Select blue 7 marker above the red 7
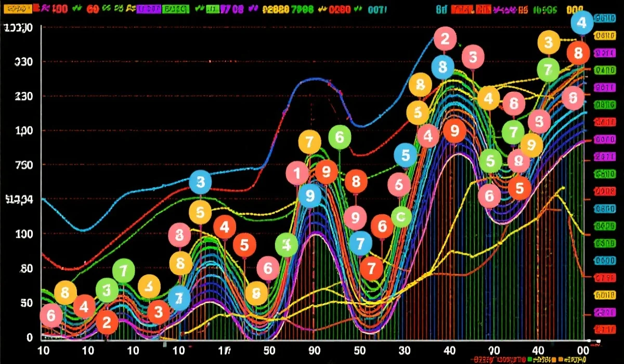Screen dimensions: 624x364 click(361, 243)
